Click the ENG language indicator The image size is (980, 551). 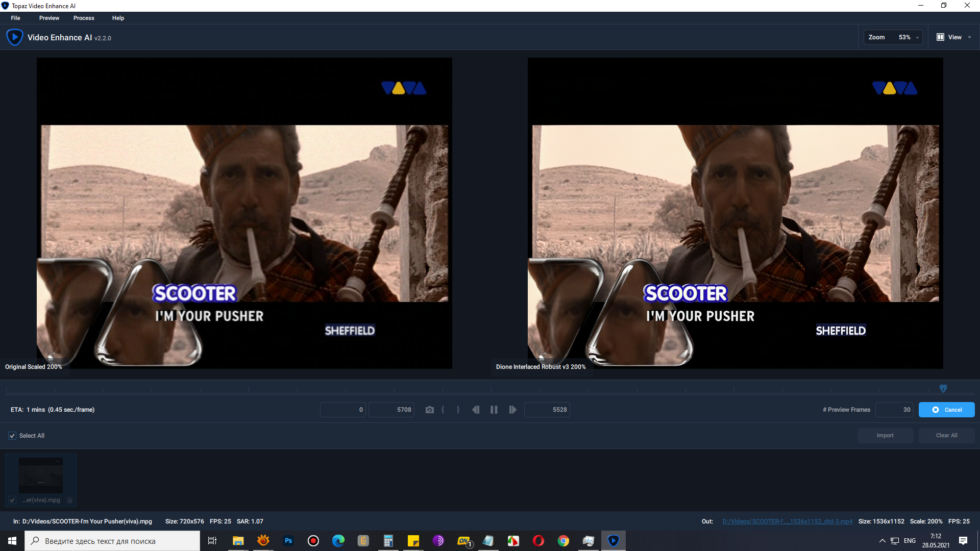(x=910, y=541)
